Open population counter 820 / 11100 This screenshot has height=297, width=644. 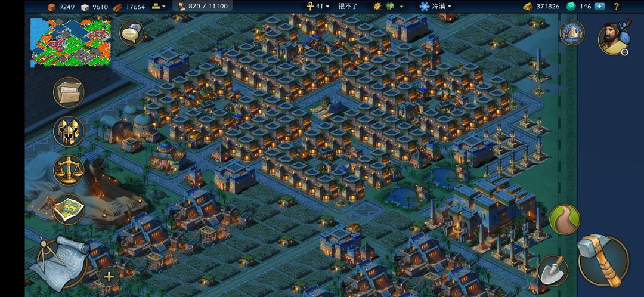[x=203, y=6]
